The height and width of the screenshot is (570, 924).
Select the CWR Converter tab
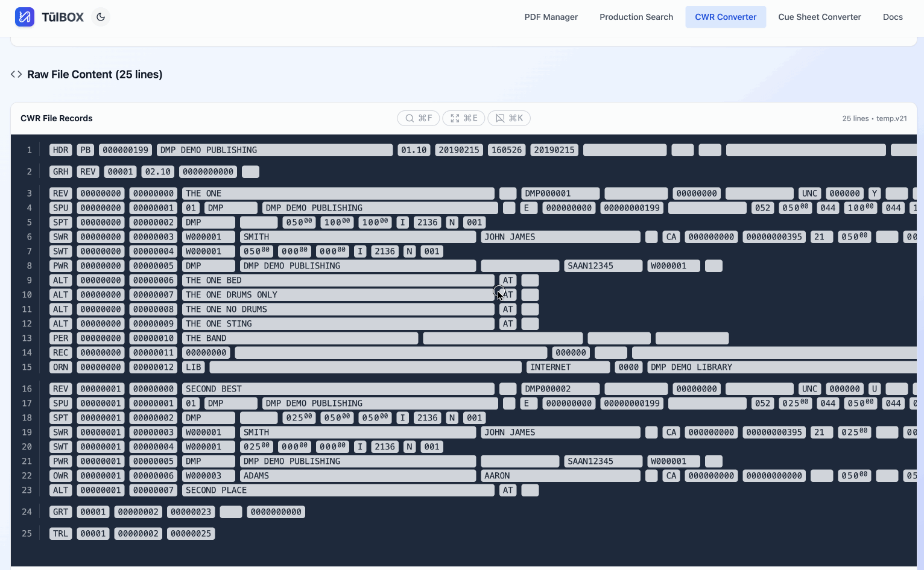point(725,17)
